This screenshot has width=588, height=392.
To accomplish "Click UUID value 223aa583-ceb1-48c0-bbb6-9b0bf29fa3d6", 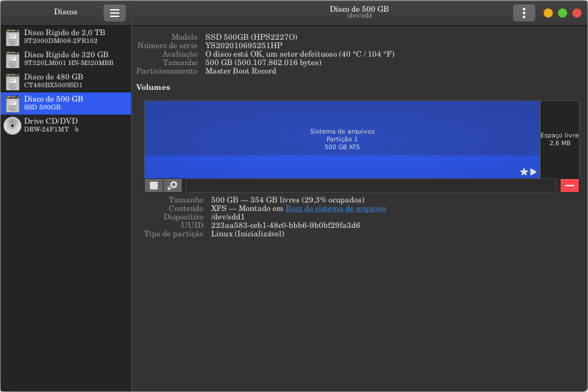I will click(x=286, y=225).
